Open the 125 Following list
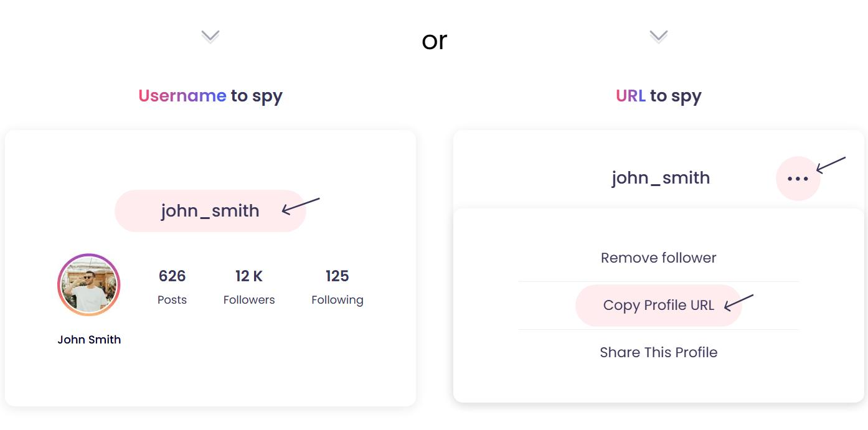The image size is (868, 430). pyautogui.click(x=337, y=287)
